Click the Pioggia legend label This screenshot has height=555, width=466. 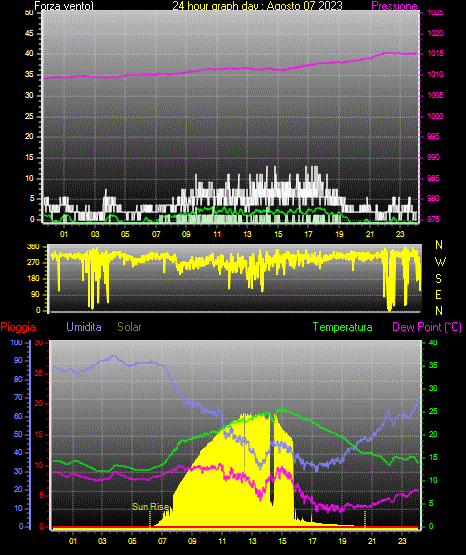(x=18, y=327)
